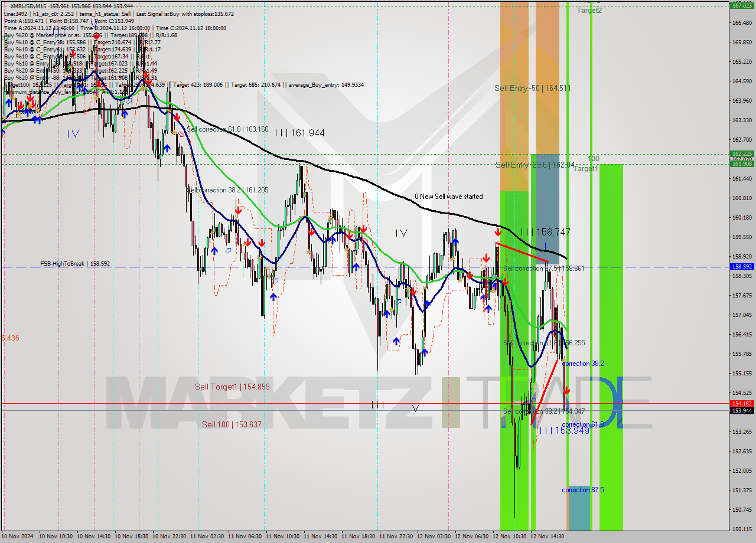
Task: Click the '10 Nov 2024' date on time axis
Action: pos(18,537)
